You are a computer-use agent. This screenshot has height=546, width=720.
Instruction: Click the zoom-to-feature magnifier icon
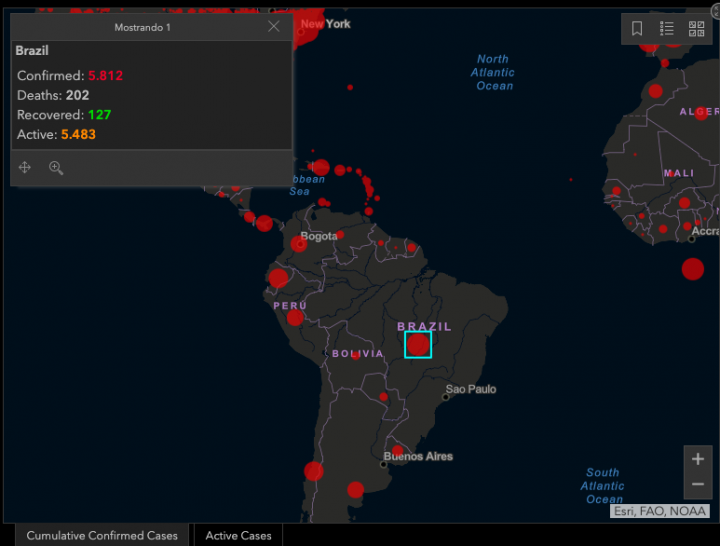click(x=56, y=168)
